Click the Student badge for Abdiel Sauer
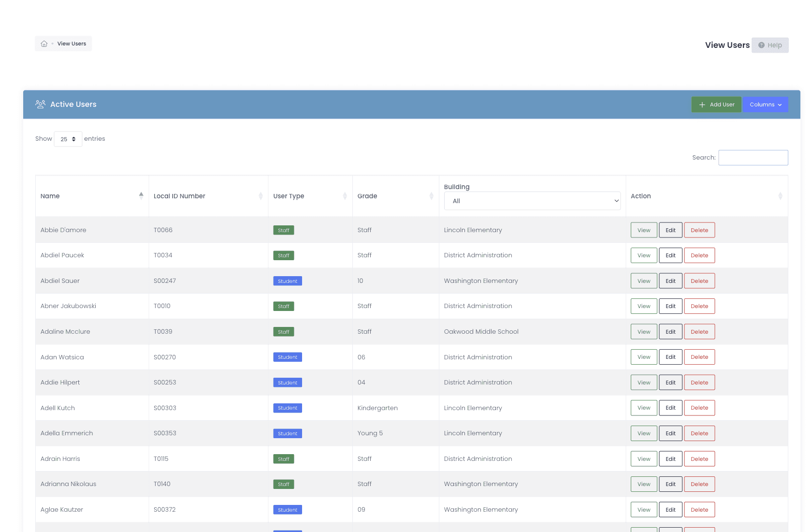The height and width of the screenshot is (532, 812). pyautogui.click(x=288, y=281)
